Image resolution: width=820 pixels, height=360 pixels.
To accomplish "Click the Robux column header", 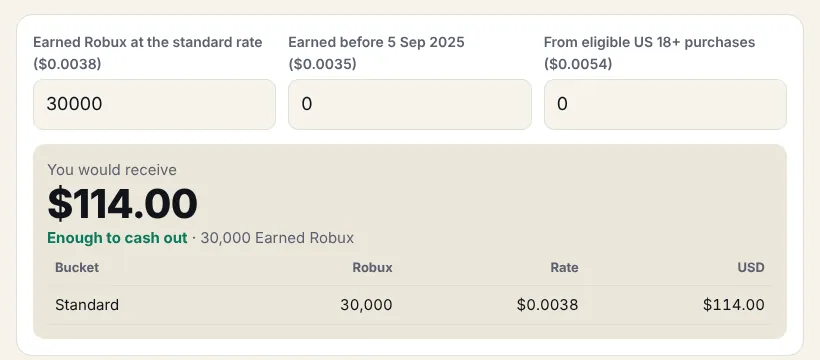I will point(372,267).
